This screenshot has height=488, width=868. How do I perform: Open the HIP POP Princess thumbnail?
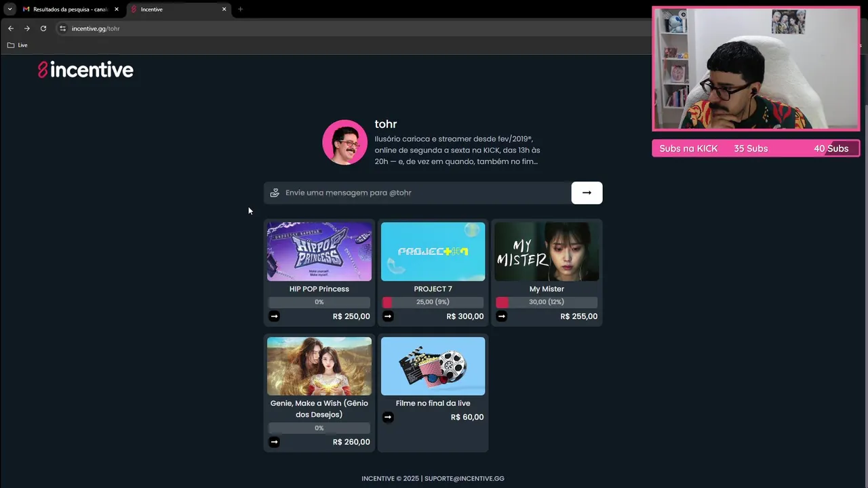coord(319,251)
